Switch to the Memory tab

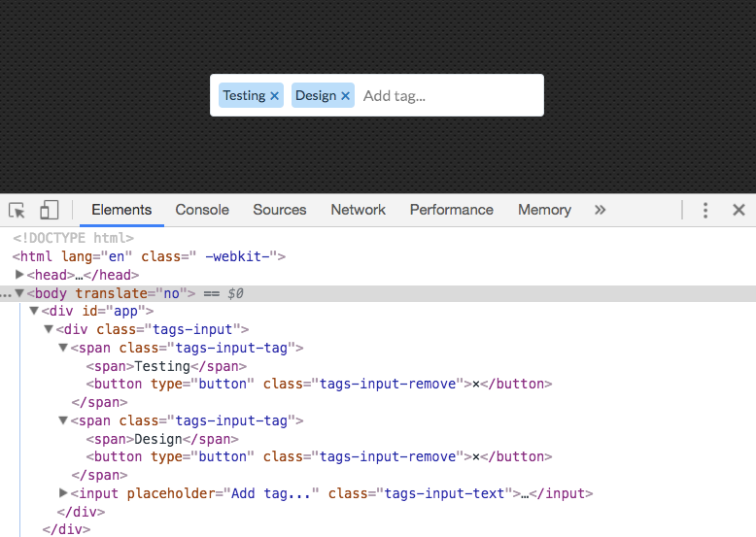544,210
